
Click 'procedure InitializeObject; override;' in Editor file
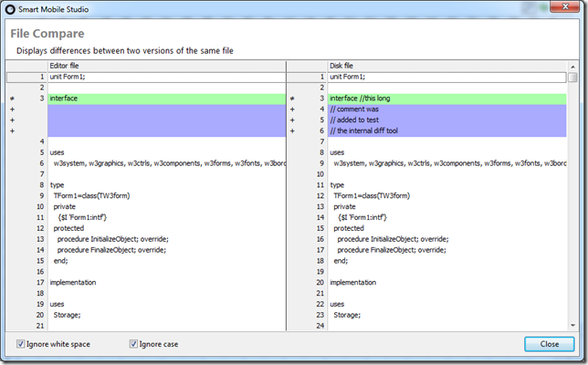[x=112, y=238]
